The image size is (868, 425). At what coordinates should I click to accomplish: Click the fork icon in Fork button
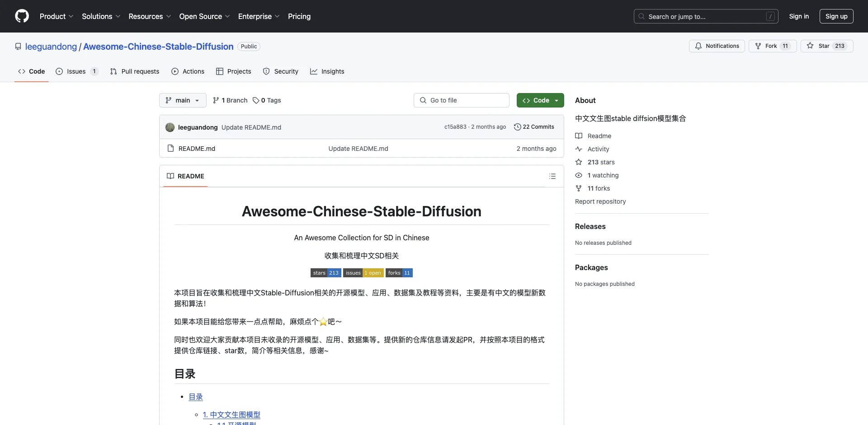[x=758, y=46]
